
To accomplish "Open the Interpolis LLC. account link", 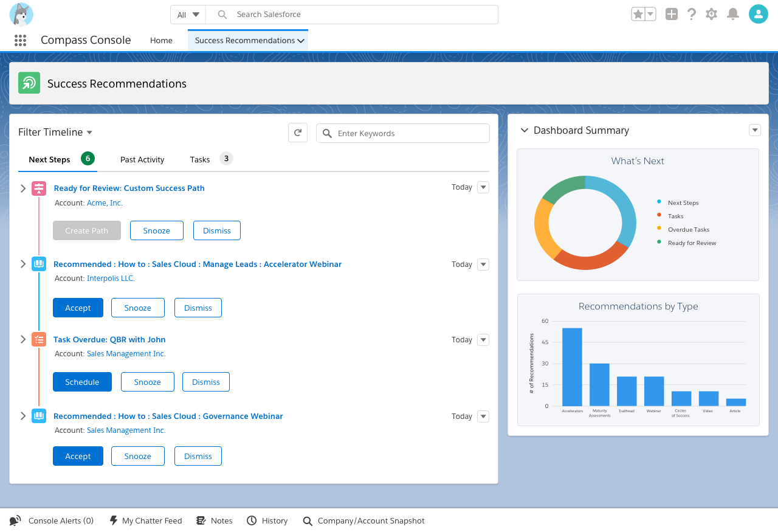I will coord(111,278).
